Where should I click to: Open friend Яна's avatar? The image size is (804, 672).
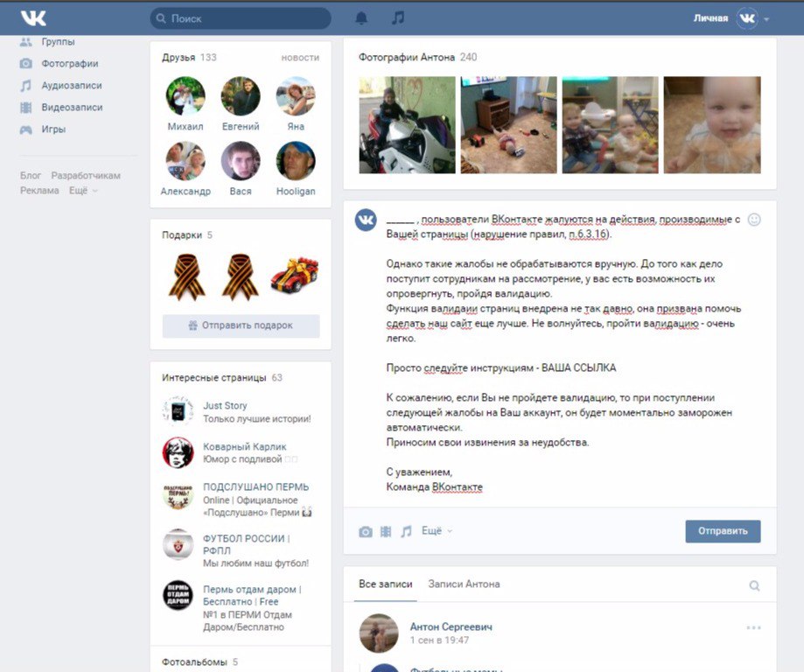click(296, 96)
